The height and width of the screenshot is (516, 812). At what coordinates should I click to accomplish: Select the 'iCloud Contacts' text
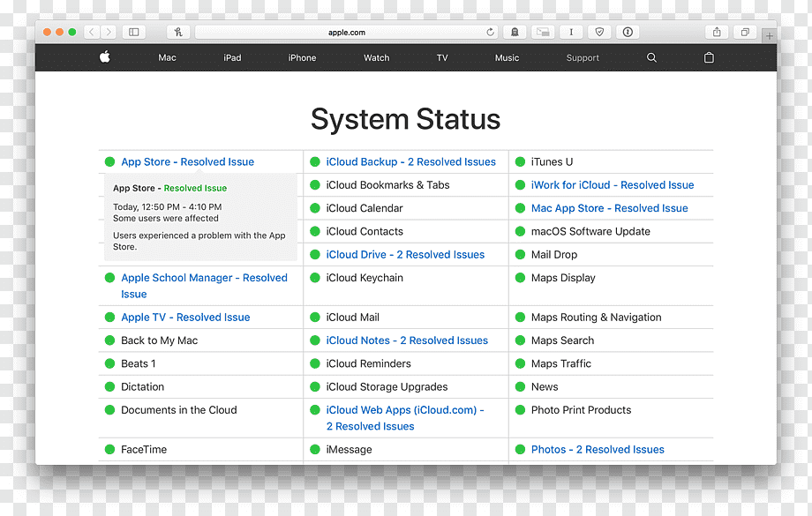tap(365, 232)
